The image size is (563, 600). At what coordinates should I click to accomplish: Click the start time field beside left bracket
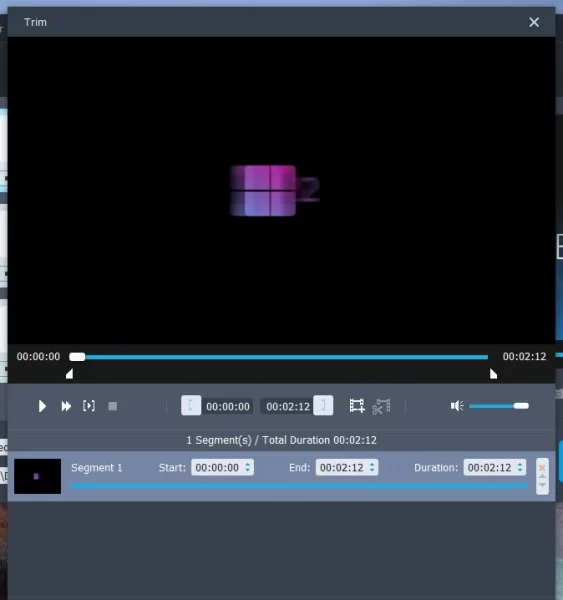(x=228, y=406)
